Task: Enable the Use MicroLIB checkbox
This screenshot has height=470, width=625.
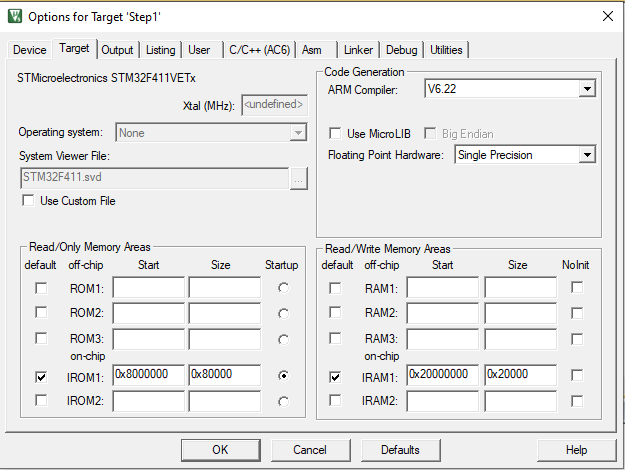Action: click(335, 133)
